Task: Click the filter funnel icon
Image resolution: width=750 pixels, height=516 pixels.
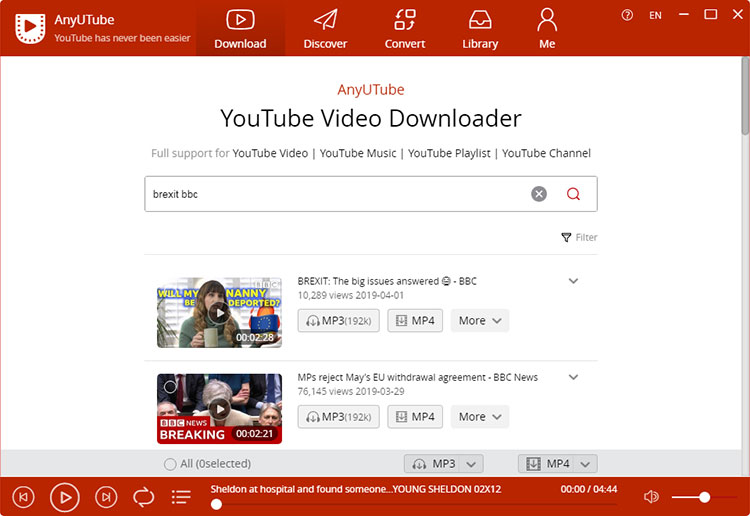Action: [x=566, y=237]
